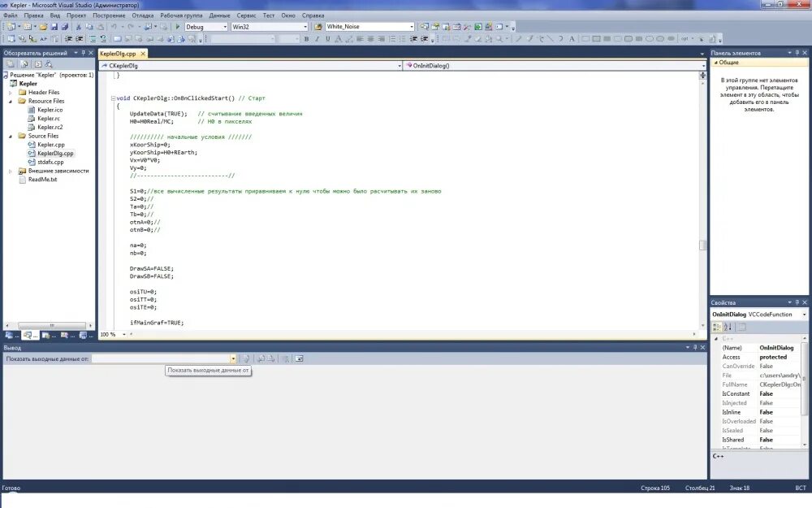Save the current file with the floppy disk icon
812x508 pixels.
click(x=54, y=27)
